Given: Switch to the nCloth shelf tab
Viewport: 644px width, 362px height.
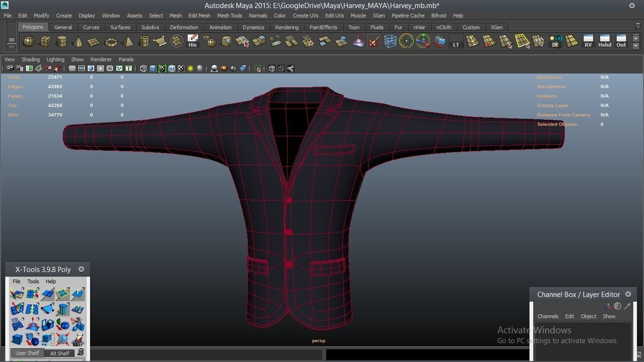Looking at the screenshot, I should pyautogui.click(x=444, y=27).
